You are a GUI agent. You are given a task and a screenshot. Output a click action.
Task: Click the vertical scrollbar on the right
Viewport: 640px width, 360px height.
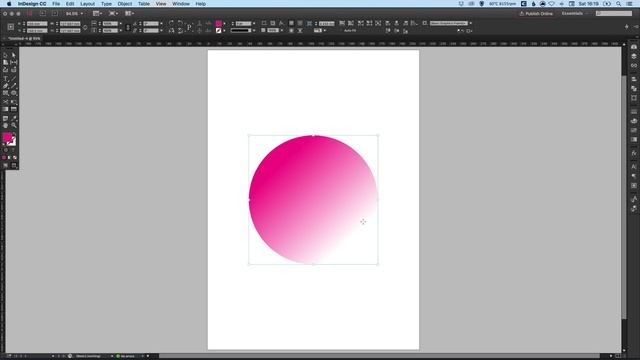click(624, 196)
